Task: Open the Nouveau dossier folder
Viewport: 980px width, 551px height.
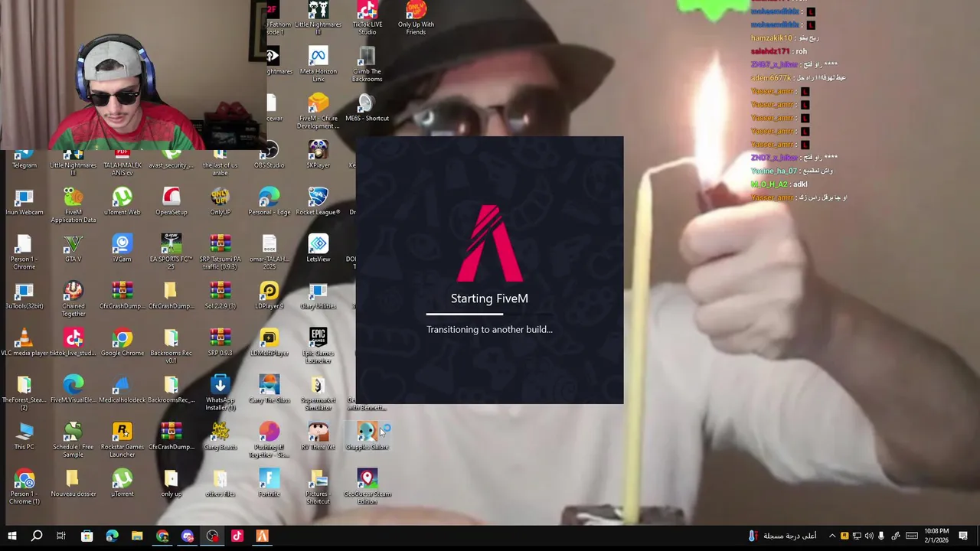Action: coord(73,483)
